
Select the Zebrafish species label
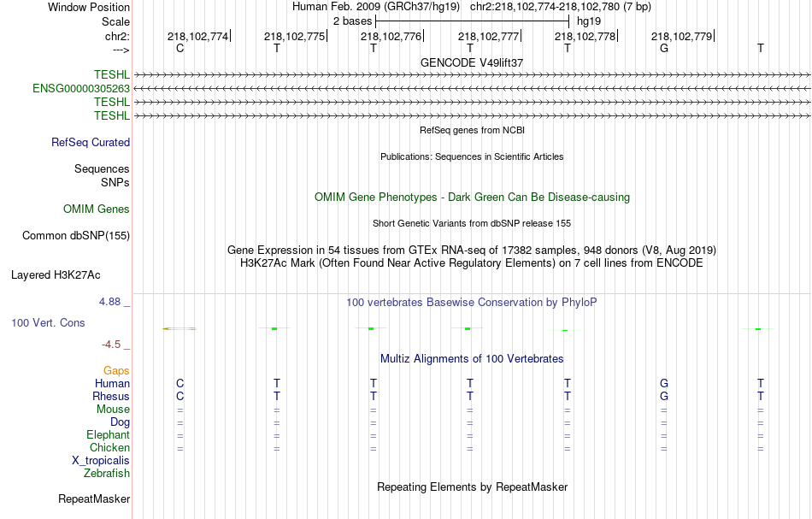107,473
